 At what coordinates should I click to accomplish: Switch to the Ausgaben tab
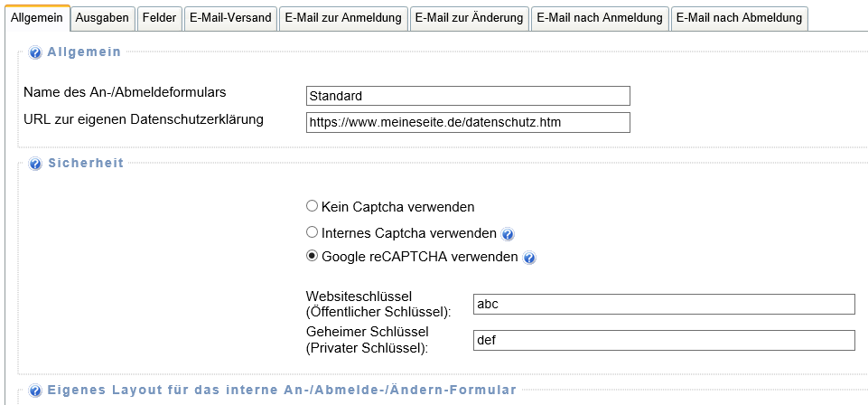coord(102,18)
